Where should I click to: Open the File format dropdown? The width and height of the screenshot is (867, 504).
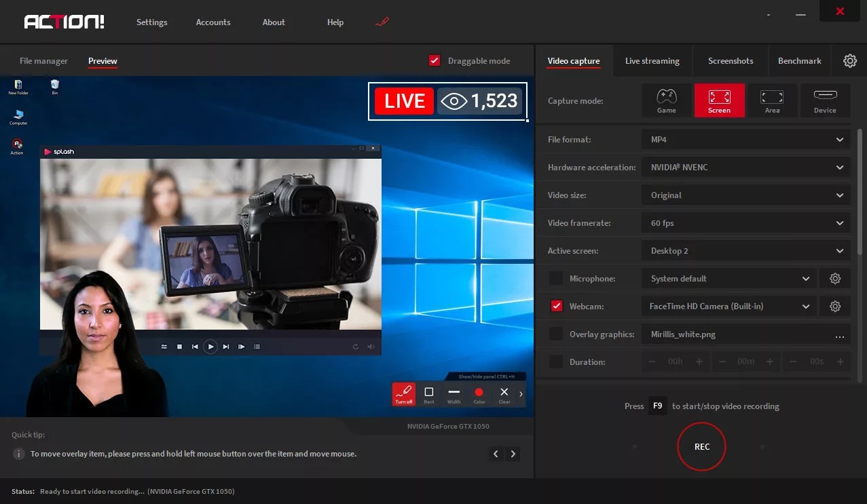point(746,140)
